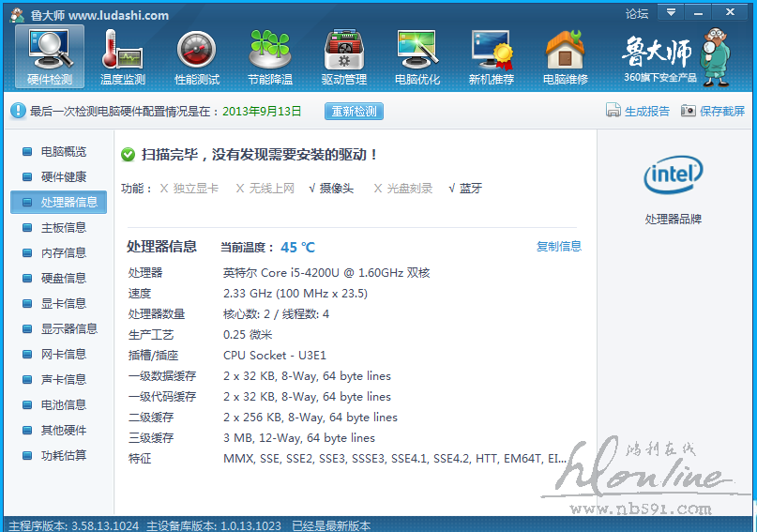Click the 电脑优化 optimization icon
The image size is (757, 532).
[417, 55]
